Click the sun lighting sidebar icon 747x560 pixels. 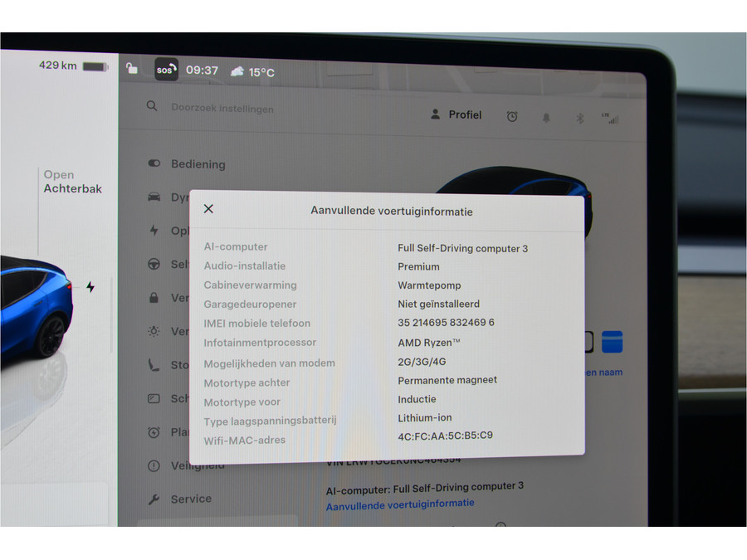[154, 331]
